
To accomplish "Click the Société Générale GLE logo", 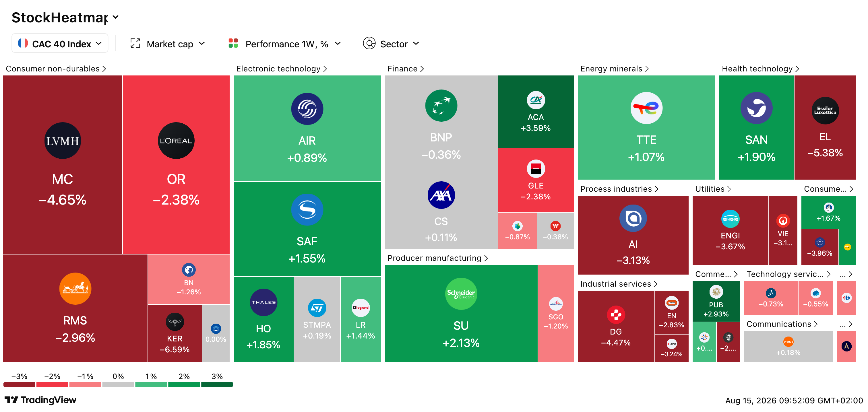I will tap(536, 169).
